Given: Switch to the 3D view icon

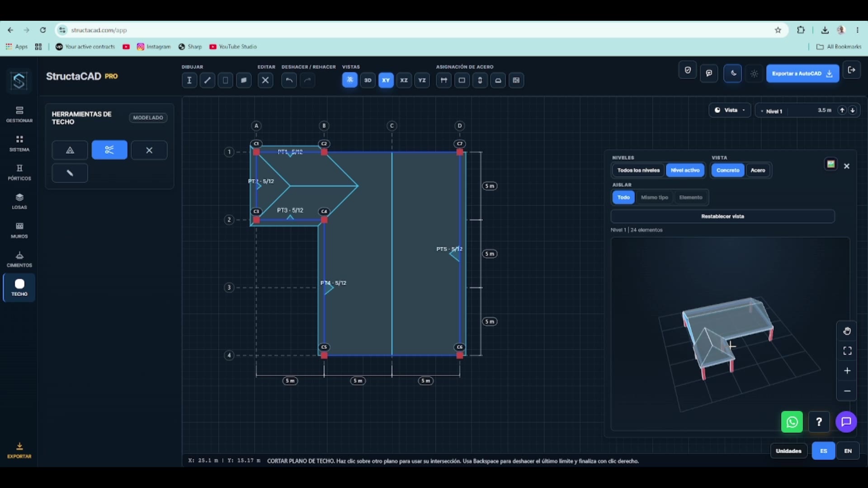Looking at the screenshot, I should pyautogui.click(x=368, y=80).
